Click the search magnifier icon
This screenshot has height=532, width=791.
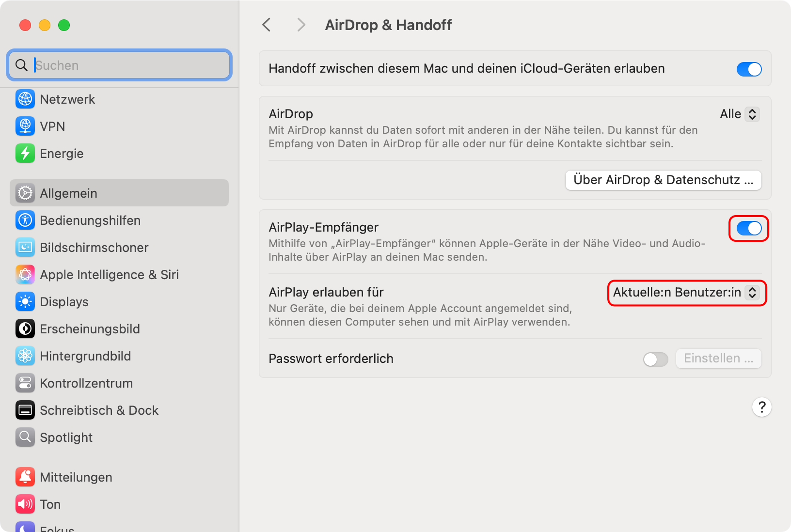(21, 65)
